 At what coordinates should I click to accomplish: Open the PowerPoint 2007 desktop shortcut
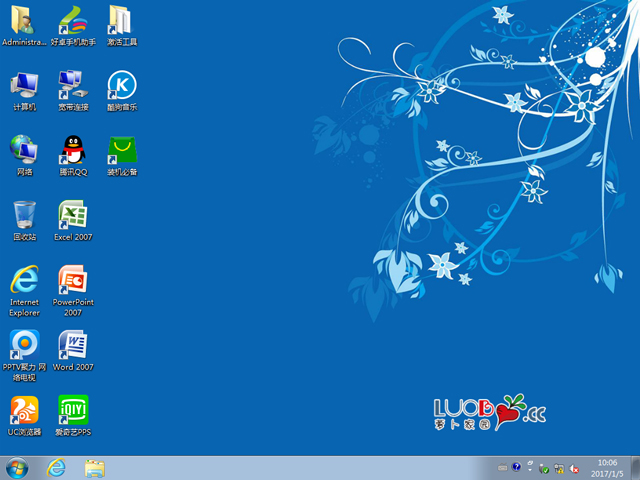(73, 280)
